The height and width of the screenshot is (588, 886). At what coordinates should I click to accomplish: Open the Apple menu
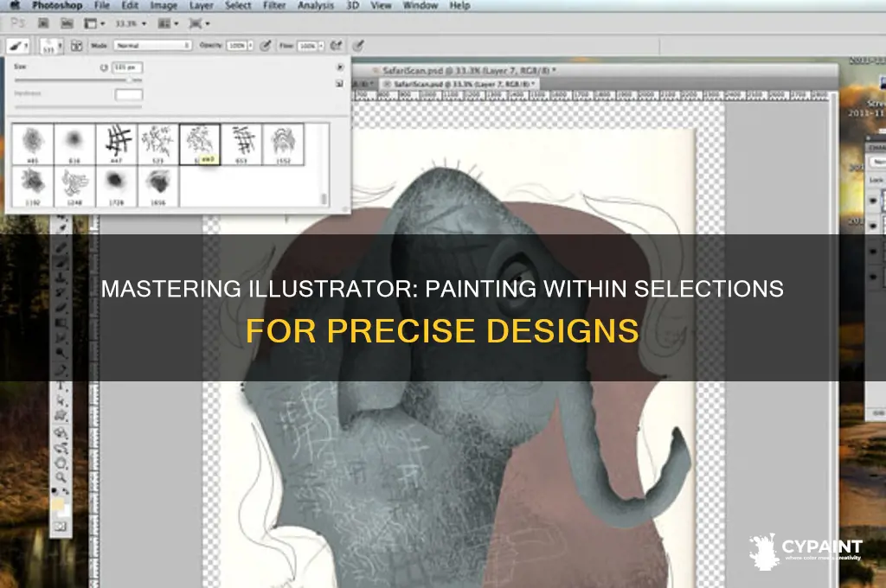pos(16,5)
